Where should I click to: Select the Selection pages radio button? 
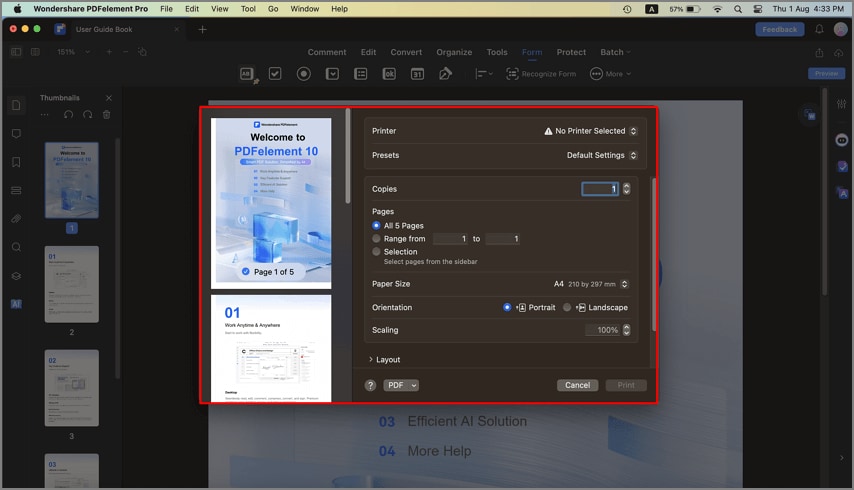(376, 252)
